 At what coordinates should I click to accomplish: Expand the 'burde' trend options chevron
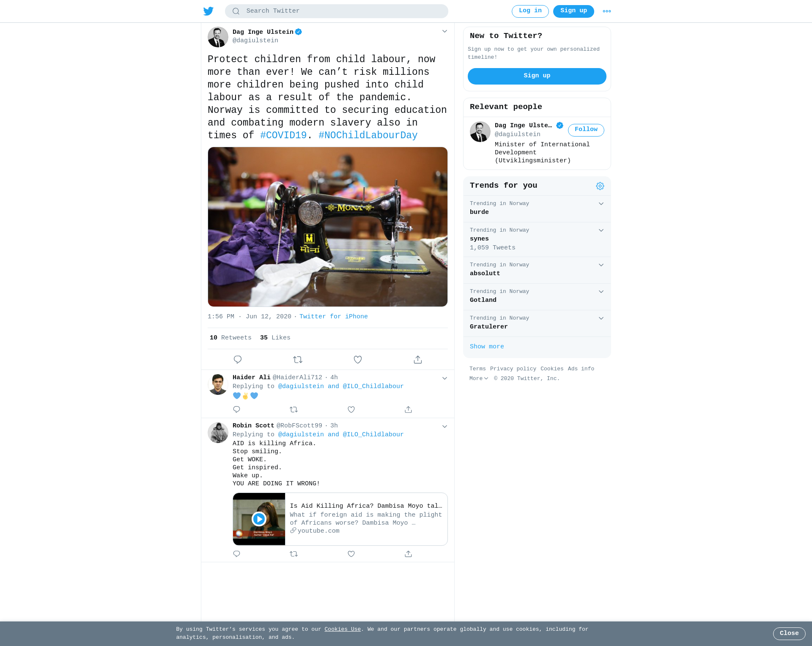click(x=601, y=204)
